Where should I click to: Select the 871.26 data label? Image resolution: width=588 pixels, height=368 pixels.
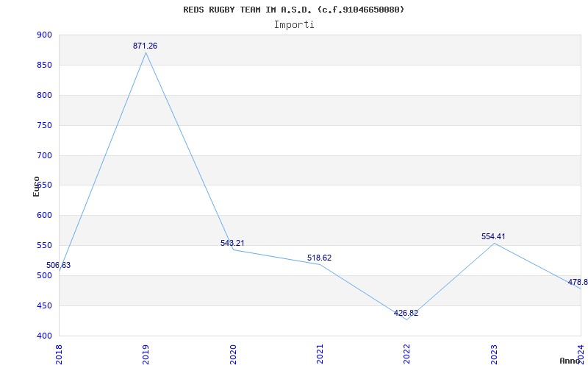(x=145, y=46)
